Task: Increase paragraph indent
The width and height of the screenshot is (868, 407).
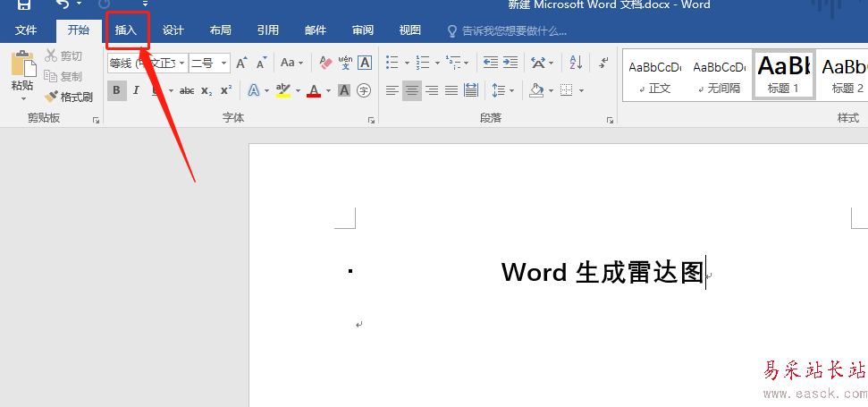Action: pos(510,62)
